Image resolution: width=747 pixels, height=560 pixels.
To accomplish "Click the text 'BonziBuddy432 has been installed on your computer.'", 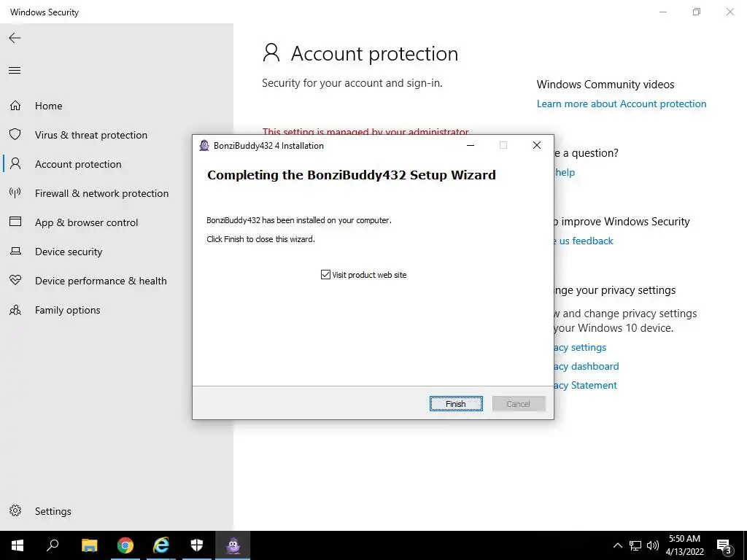I will (298, 220).
